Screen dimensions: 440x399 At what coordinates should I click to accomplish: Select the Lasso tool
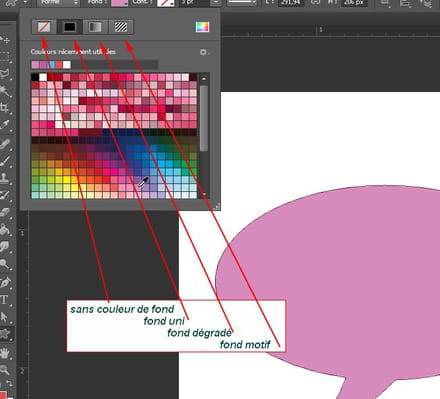pyautogui.click(x=5, y=73)
